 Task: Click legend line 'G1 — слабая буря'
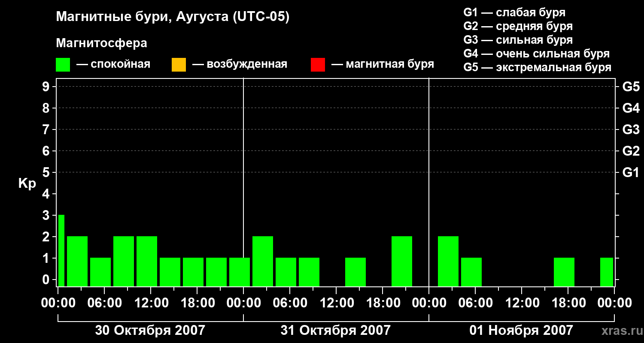click(514, 12)
